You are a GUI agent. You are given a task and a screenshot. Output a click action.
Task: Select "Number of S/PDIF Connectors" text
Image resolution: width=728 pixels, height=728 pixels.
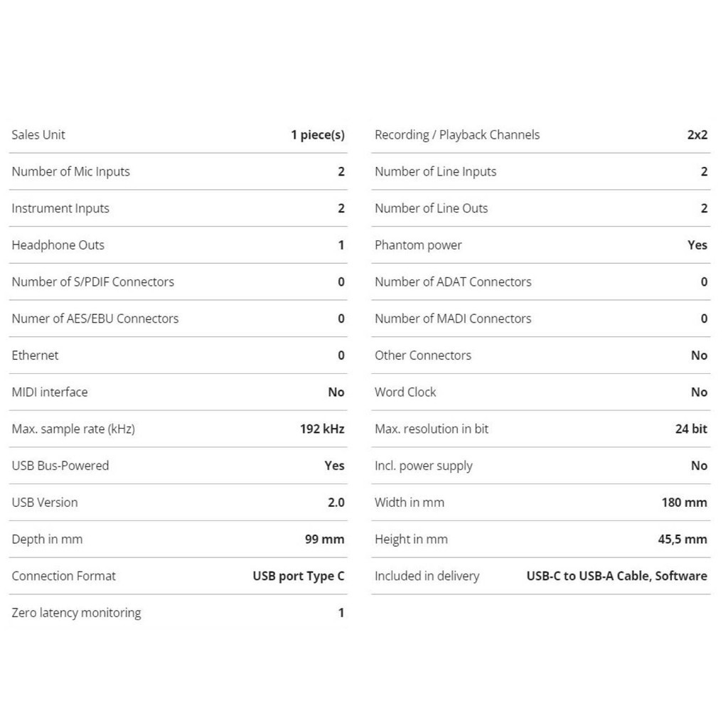[x=92, y=282]
